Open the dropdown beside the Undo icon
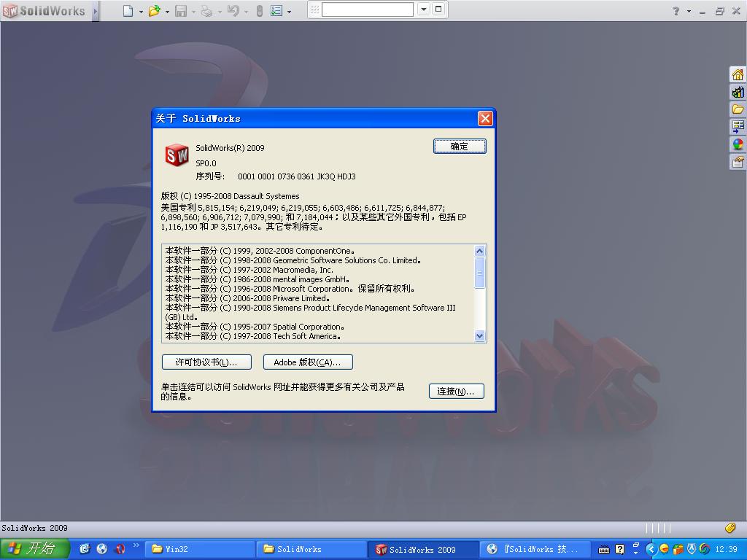Viewport: 747px width, 560px height. (x=246, y=12)
